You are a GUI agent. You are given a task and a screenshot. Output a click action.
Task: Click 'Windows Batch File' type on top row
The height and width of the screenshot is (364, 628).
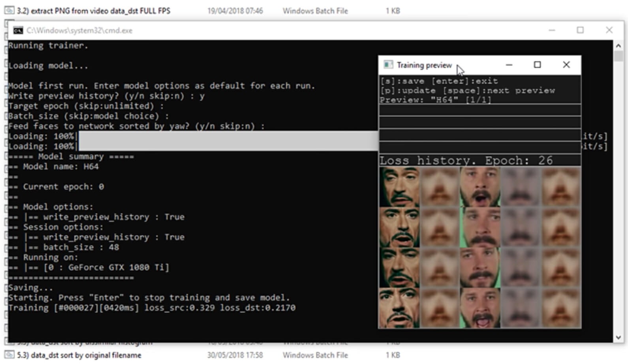pyautogui.click(x=315, y=11)
